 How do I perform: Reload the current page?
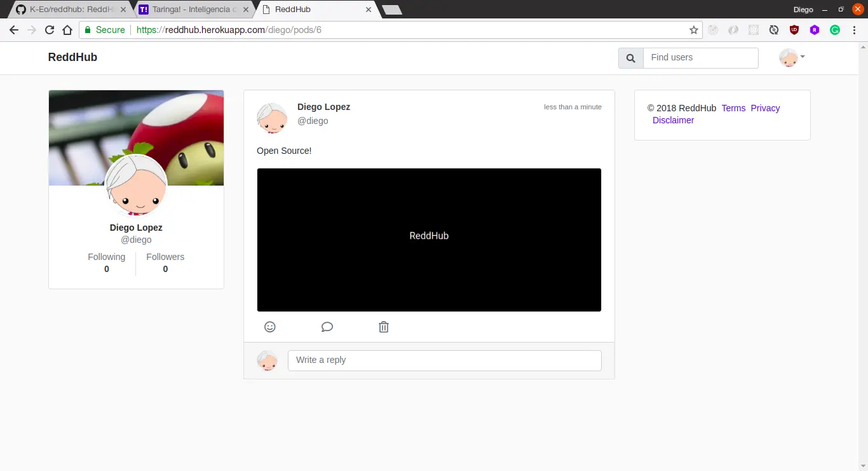click(50, 30)
